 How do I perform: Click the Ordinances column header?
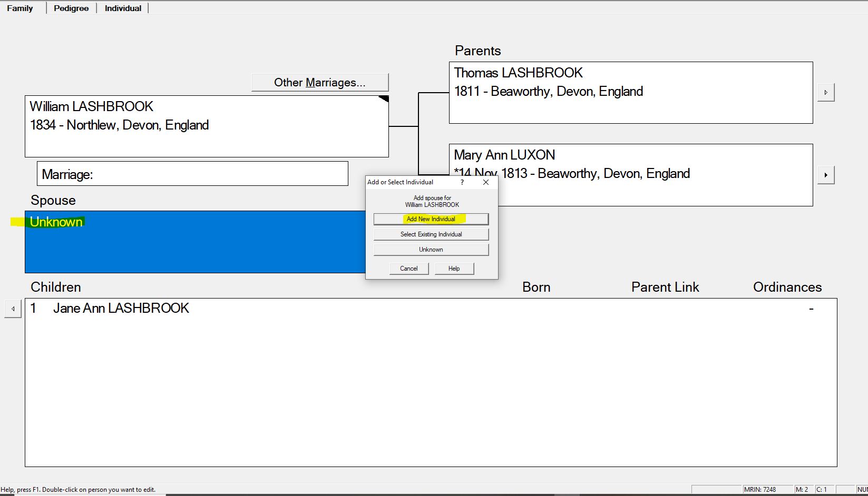pyautogui.click(x=787, y=287)
